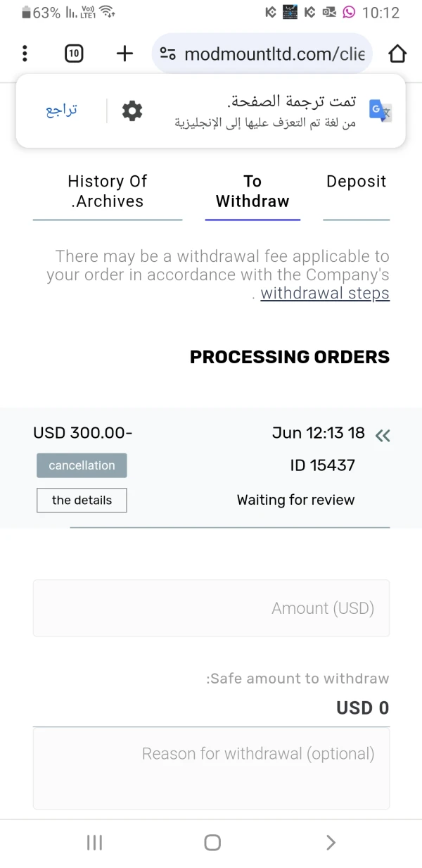
Task: Expand order details with double chevron
Action: coord(382,435)
